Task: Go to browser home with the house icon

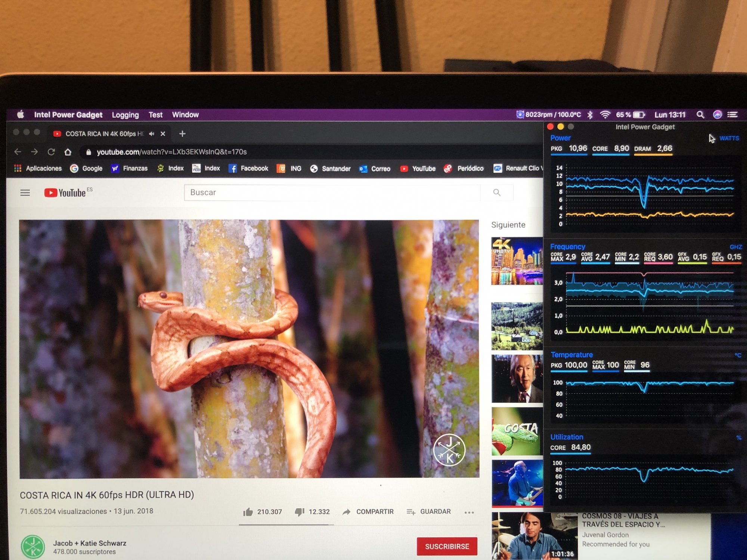Action: 68,152
